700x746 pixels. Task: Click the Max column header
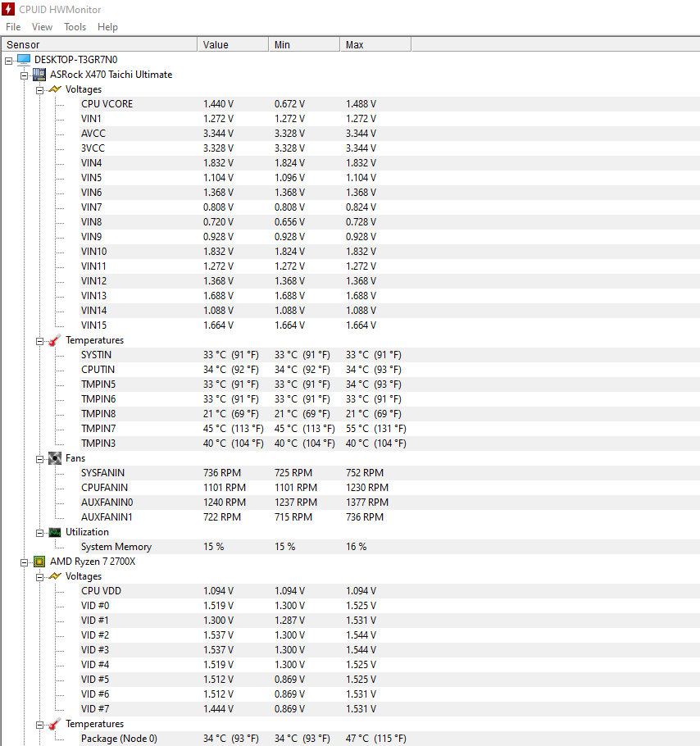pos(375,44)
